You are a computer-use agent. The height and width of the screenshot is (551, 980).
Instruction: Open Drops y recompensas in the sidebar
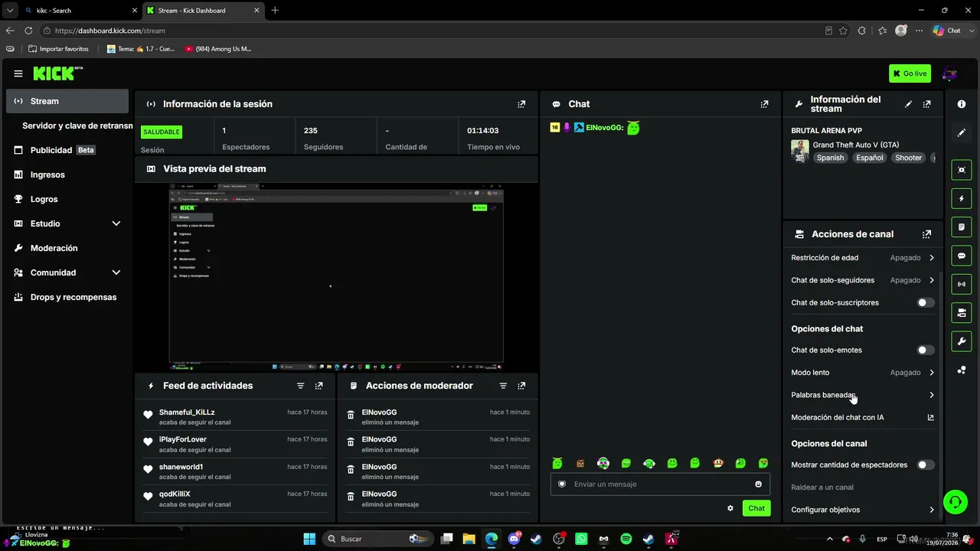pos(67,297)
